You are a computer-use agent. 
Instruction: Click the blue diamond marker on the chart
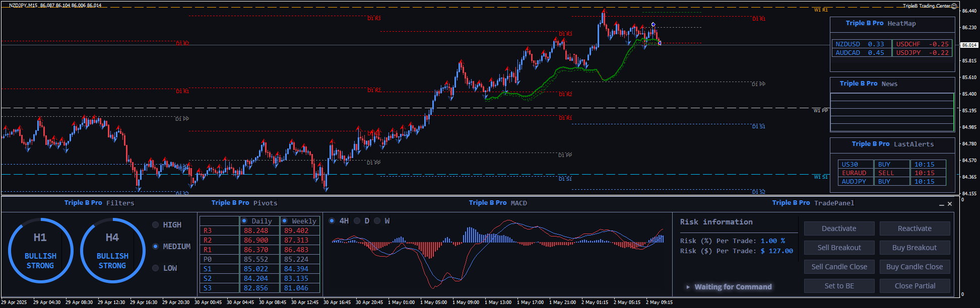(653, 25)
